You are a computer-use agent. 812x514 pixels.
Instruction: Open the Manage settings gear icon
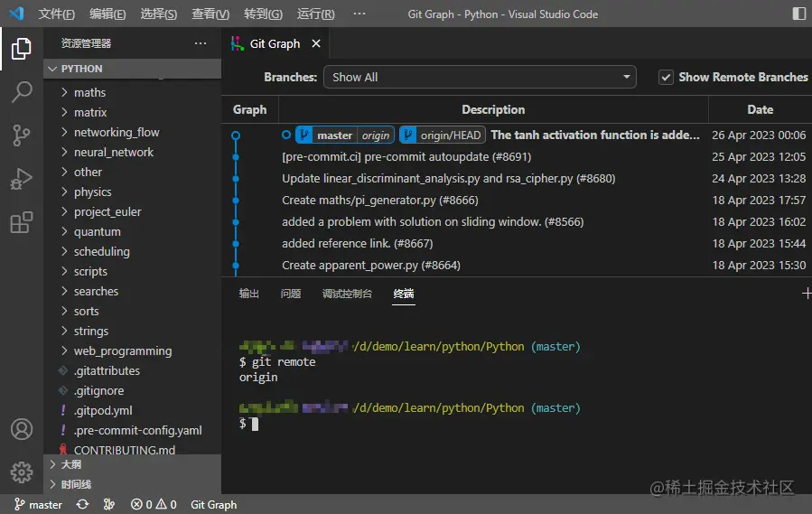[22, 472]
